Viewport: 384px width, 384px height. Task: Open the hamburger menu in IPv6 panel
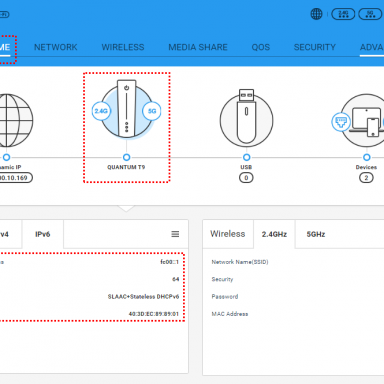tap(175, 234)
